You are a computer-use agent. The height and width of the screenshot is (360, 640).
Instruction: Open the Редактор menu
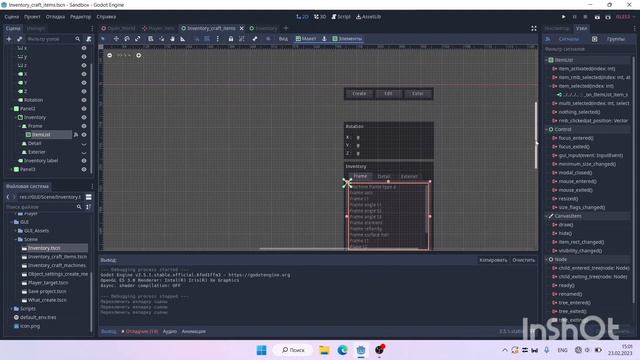(80, 17)
